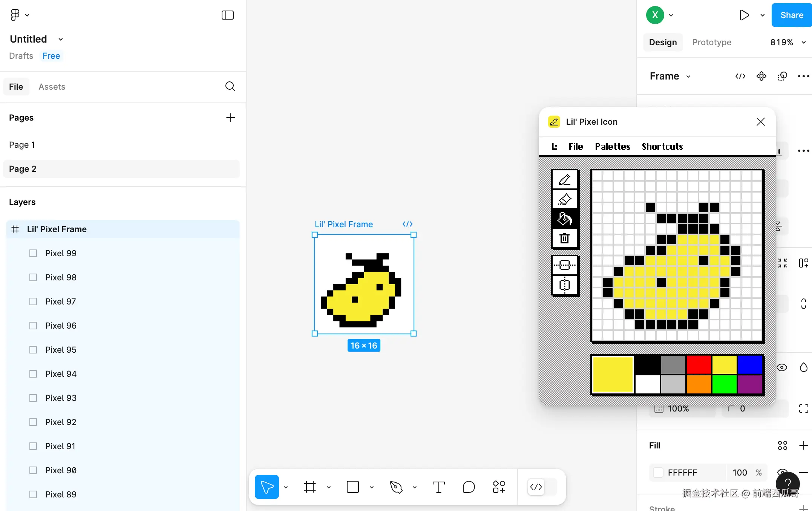Switch to the Prototype tab
The image size is (812, 511).
click(x=712, y=42)
